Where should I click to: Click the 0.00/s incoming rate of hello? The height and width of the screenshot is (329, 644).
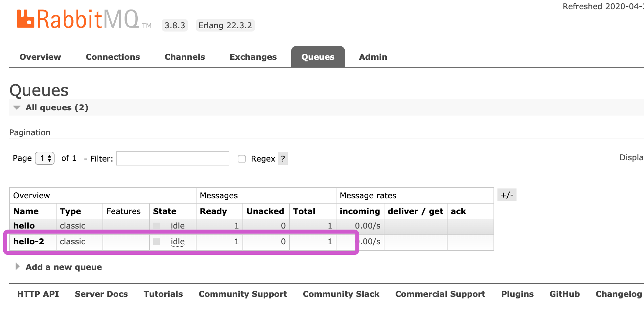click(368, 226)
